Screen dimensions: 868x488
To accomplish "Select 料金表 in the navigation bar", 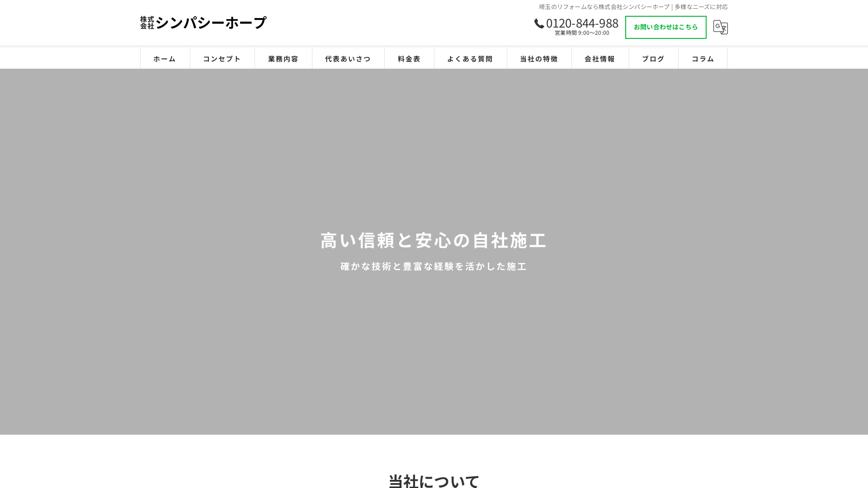I will pos(409,59).
